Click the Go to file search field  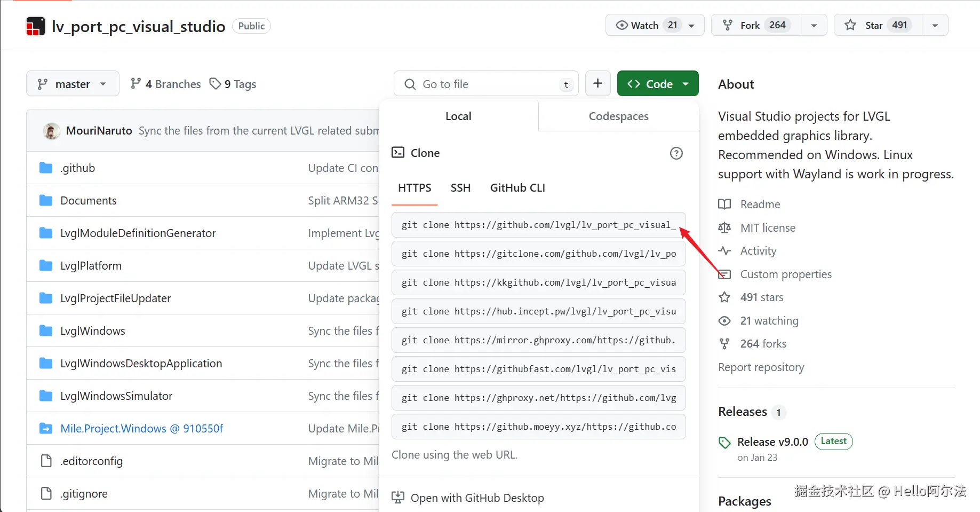click(485, 84)
